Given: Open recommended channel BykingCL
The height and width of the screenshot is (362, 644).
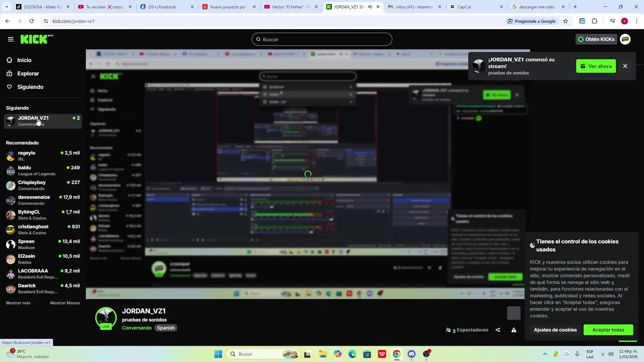Looking at the screenshot, I should point(43,215).
